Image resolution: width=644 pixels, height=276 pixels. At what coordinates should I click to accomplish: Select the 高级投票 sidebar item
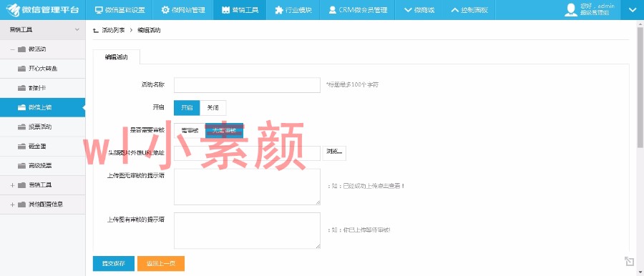[x=43, y=166]
